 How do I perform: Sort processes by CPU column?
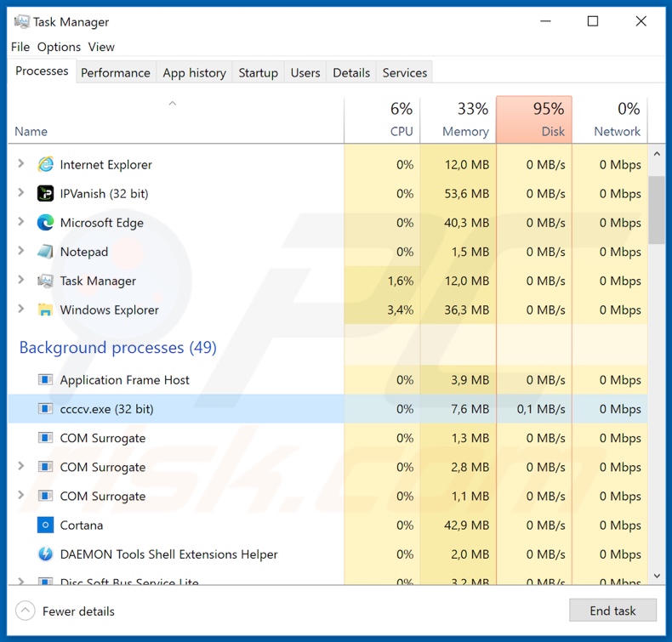click(382, 120)
